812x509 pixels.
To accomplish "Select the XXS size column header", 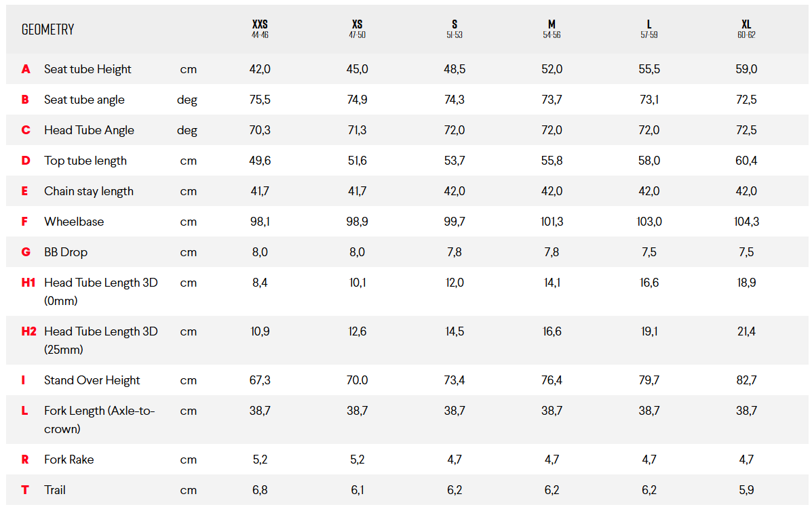I will click(x=260, y=28).
